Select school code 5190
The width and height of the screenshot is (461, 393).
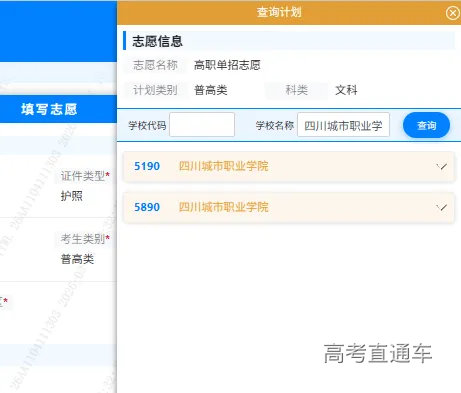(147, 166)
